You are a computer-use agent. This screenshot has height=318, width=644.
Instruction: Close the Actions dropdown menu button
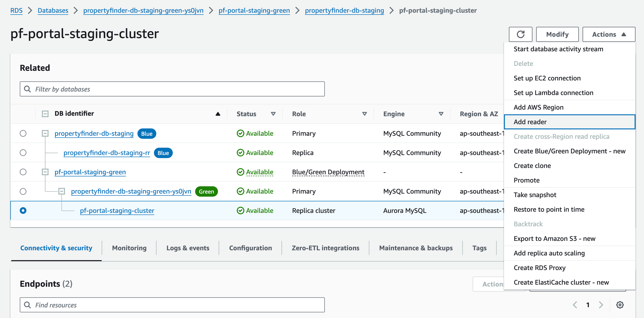(x=609, y=34)
